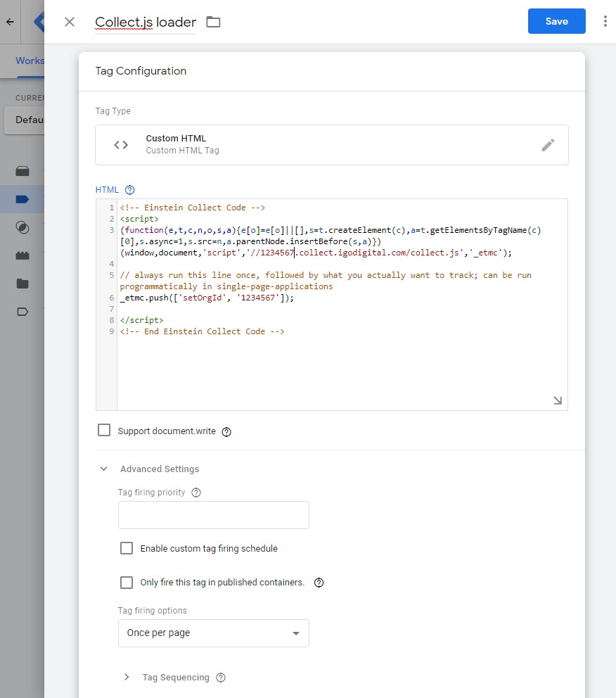The height and width of the screenshot is (698, 616).
Task: Open the folder icon next to the tag name
Action: pyautogui.click(x=213, y=22)
